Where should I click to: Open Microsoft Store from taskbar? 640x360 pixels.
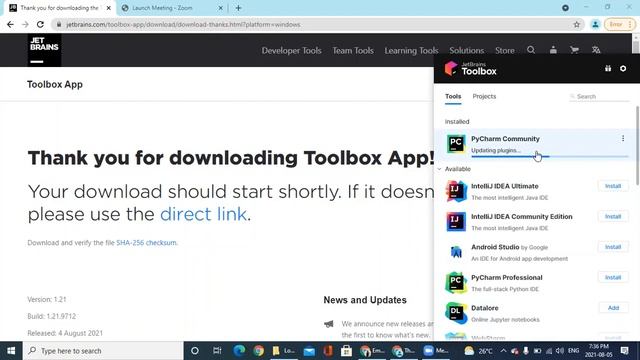pos(347,351)
